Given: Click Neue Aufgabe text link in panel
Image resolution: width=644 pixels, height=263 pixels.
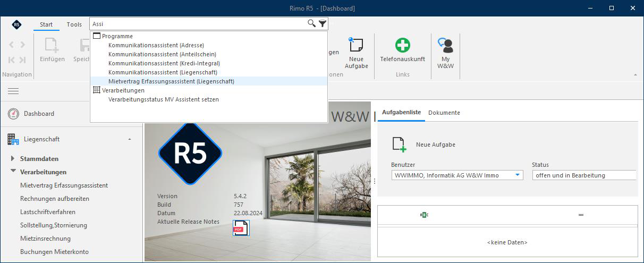Looking at the screenshot, I should (436, 145).
